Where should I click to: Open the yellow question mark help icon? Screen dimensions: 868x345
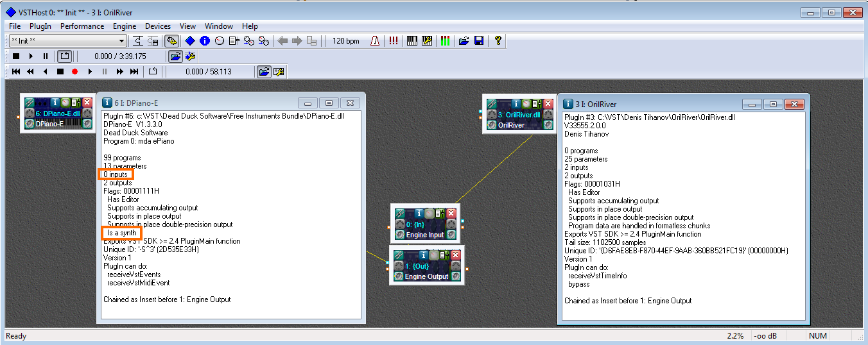coord(498,41)
